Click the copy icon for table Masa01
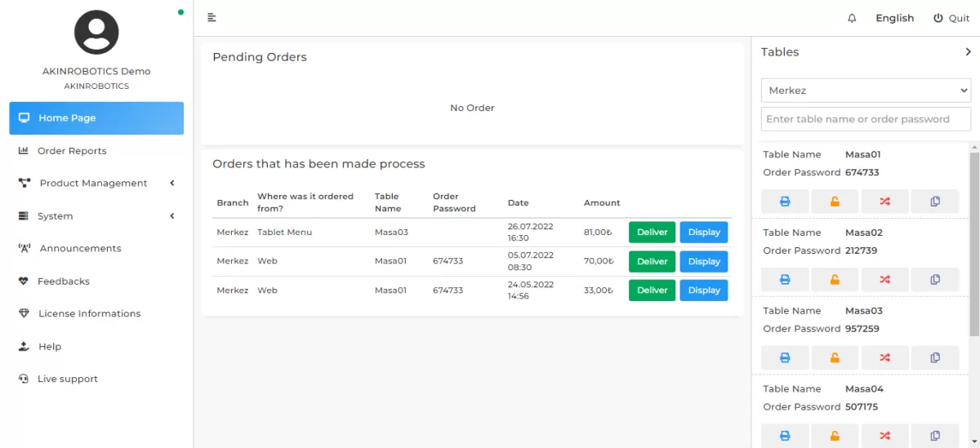Image resolution: width=980 pixels, height=448 pixels. click(x=935, y=202)
